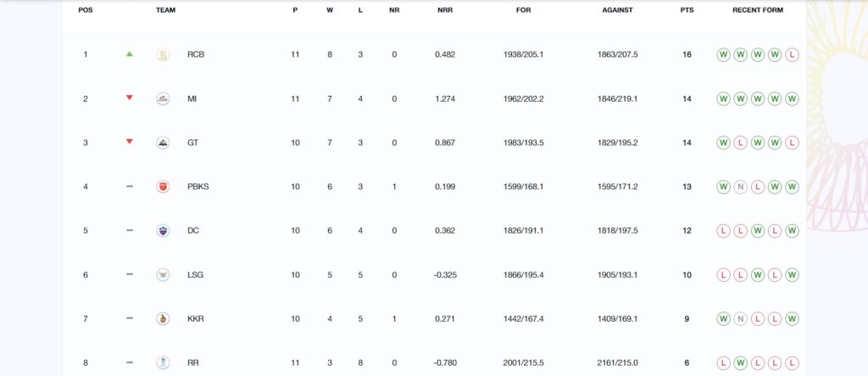The width and height of the screenshot is (868, 376).
Task: Click the no-result badge in PBKS recent form
Action: click(740, 187)
